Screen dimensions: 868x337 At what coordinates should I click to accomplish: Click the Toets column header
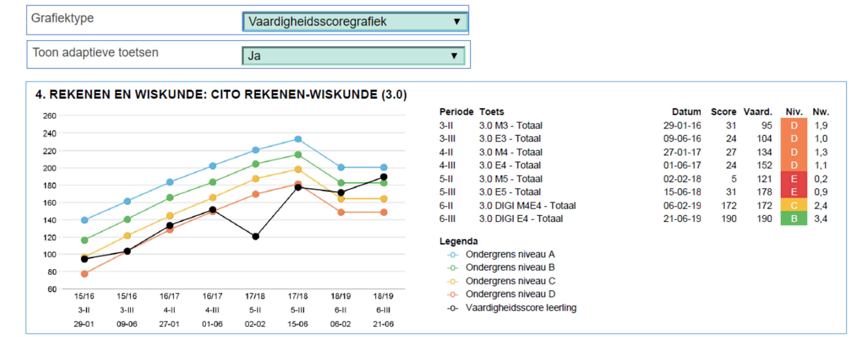491,112
